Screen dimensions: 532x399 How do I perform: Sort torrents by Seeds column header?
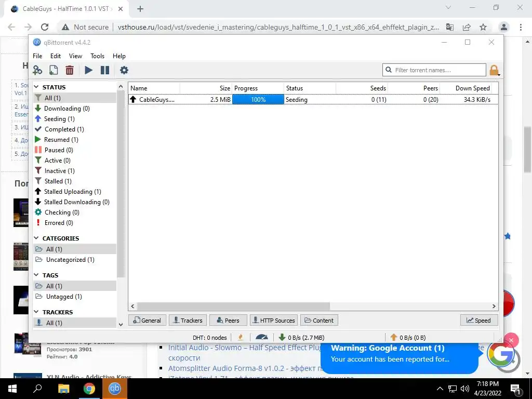click(x=362, y=88)
